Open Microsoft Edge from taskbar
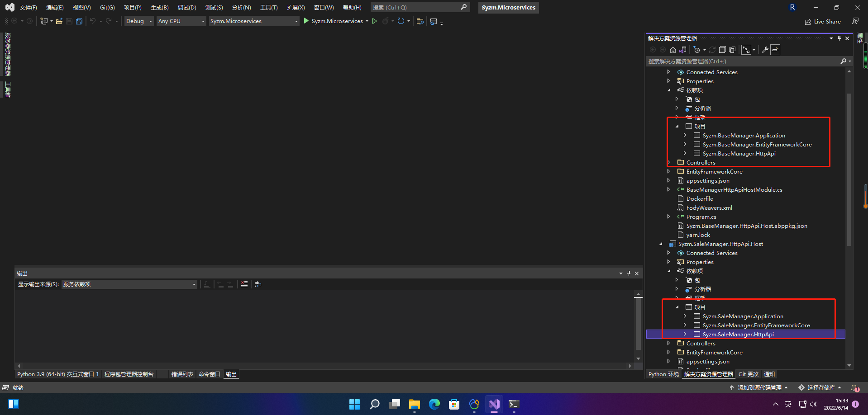Viewport: 868px width, 415px height. click(434, 404)
